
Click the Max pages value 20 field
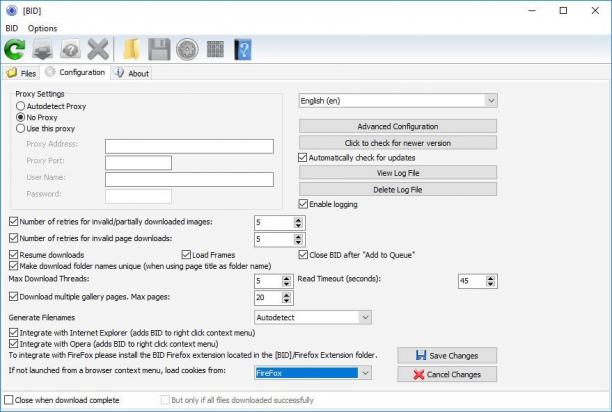268,298
